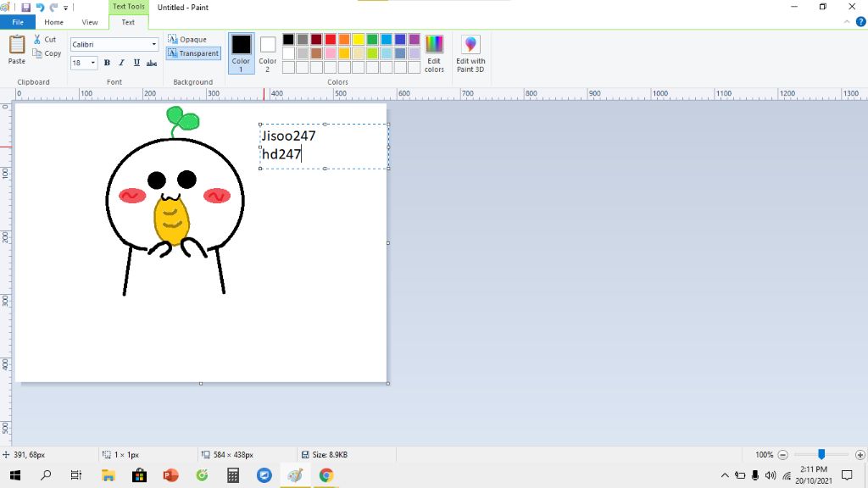Toggle Italic text formatting
868x488 pixels.
click(x=121, y=63)
